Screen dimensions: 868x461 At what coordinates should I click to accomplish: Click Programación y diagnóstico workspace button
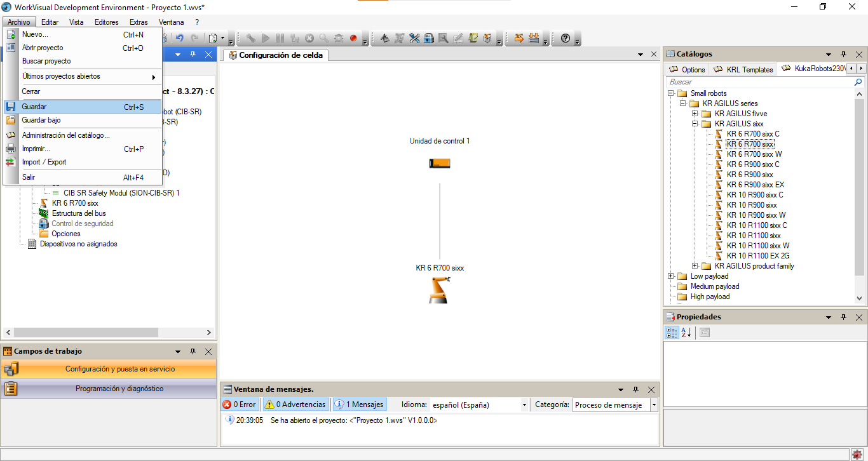pos(119,389)
